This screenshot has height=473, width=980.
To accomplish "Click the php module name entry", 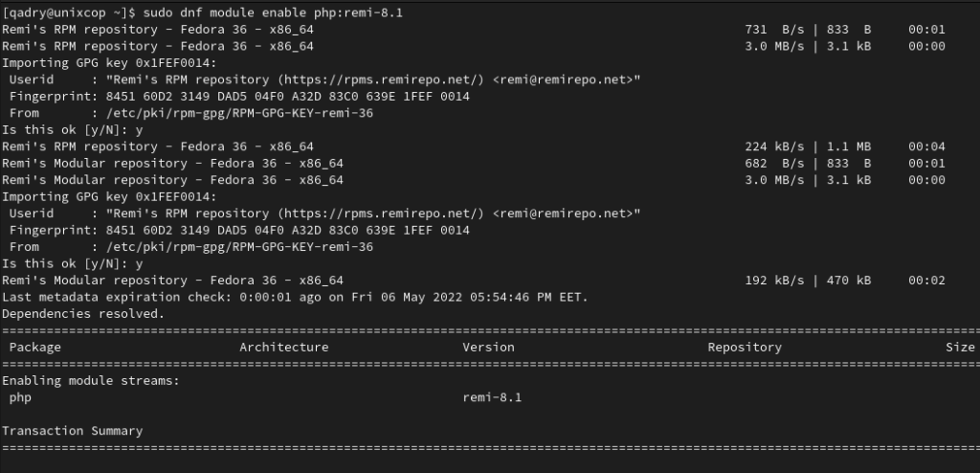I will [20, 398].
